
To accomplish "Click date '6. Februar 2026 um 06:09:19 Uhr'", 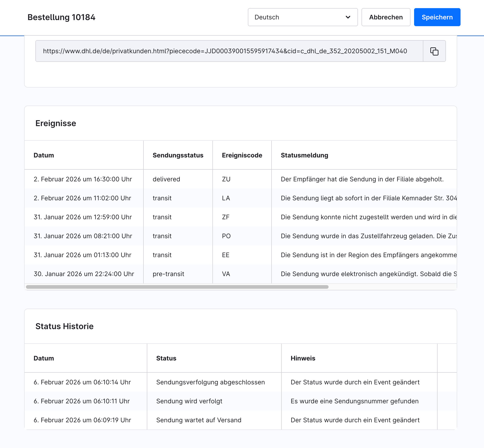I will (82, 420).
